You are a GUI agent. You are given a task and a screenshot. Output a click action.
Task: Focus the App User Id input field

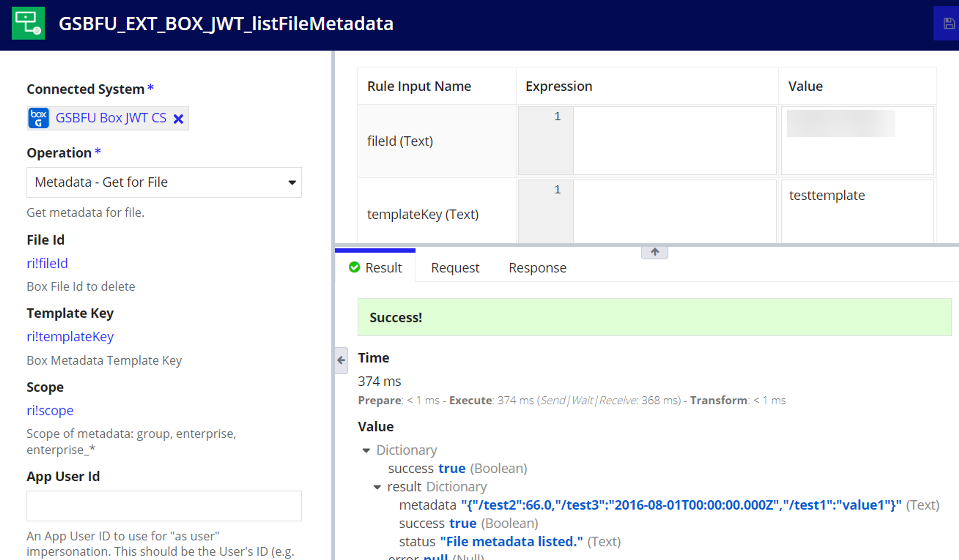tap(164, 506)
